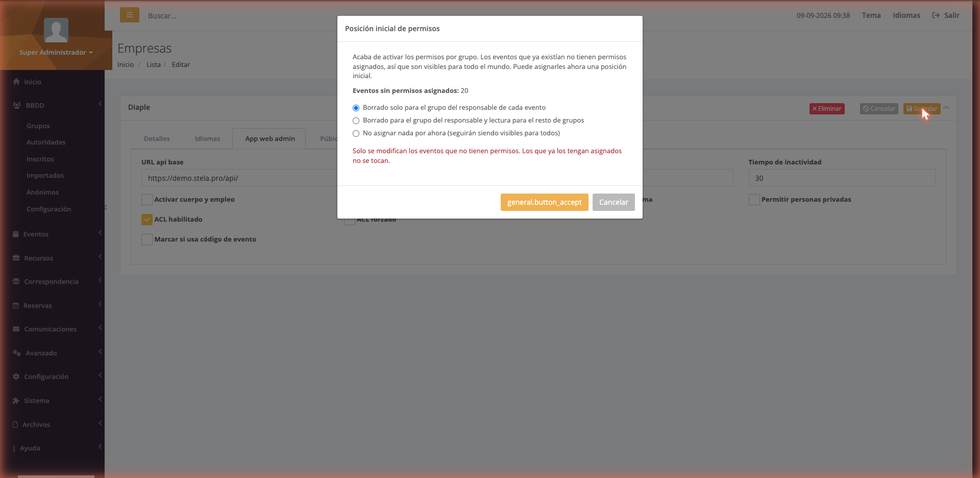Toggle 'Permitir personas privadas' checkbox
The image size is (980, 478).
[754, 200]
